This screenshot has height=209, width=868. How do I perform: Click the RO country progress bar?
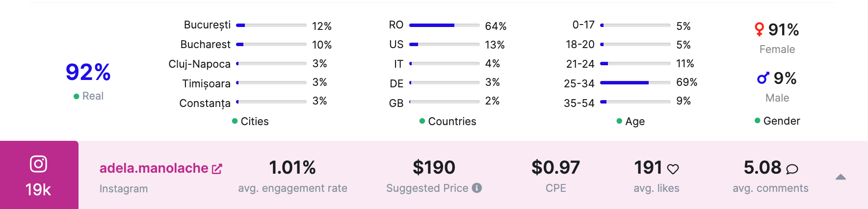(444, 25)
